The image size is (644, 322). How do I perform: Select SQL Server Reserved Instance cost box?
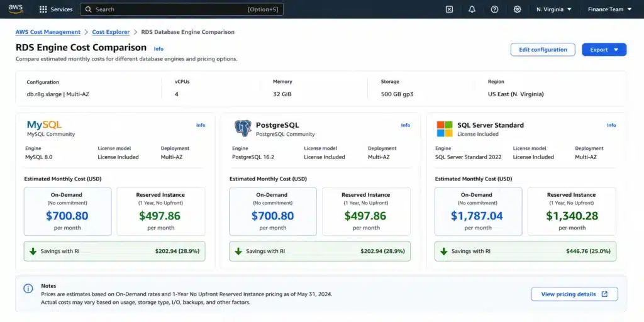(572, 211)
